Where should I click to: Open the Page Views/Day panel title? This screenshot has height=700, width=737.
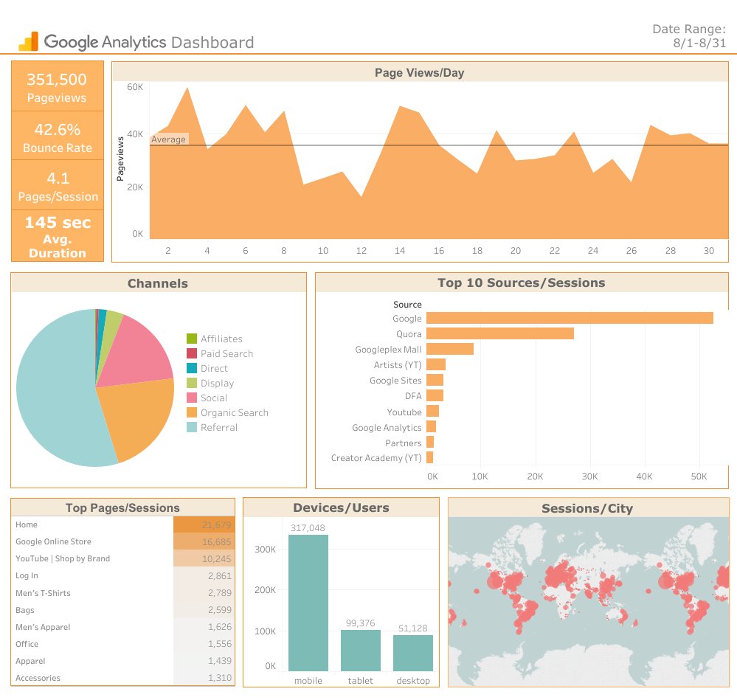click(x=419, y=72)
